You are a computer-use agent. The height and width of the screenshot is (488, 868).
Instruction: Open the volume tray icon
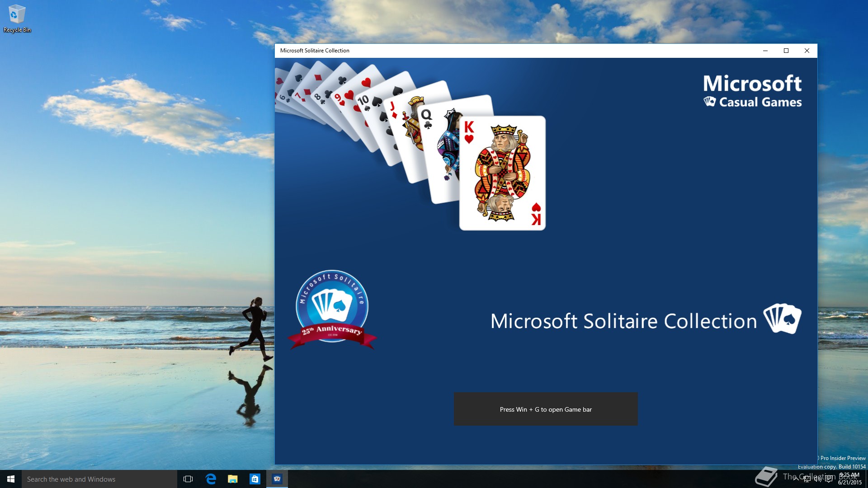pyautogui.click(x=818, y=479)
